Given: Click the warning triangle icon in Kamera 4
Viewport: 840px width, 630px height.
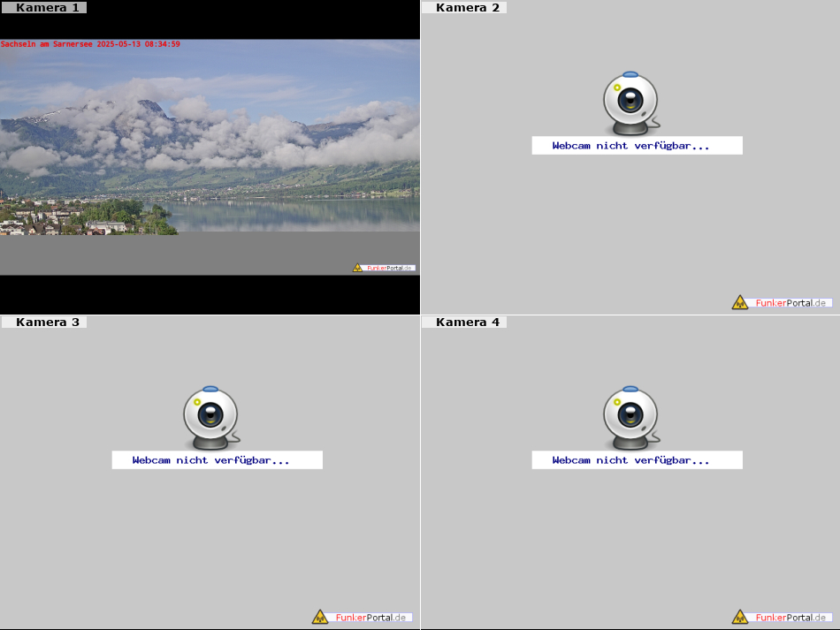Looking at the screenshot, I should point(740,617).
